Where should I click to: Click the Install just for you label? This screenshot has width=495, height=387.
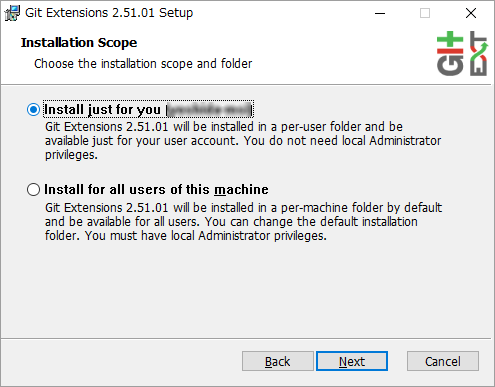(x=102, y=110)
